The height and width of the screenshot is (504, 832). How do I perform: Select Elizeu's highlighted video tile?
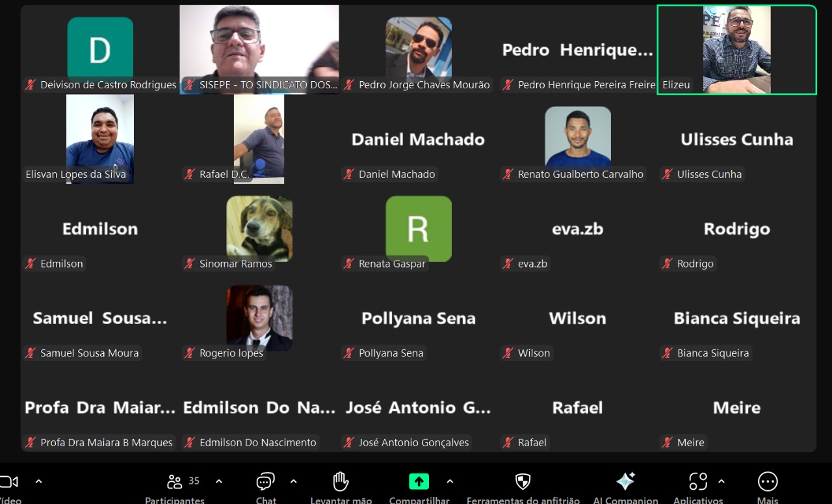736,50
